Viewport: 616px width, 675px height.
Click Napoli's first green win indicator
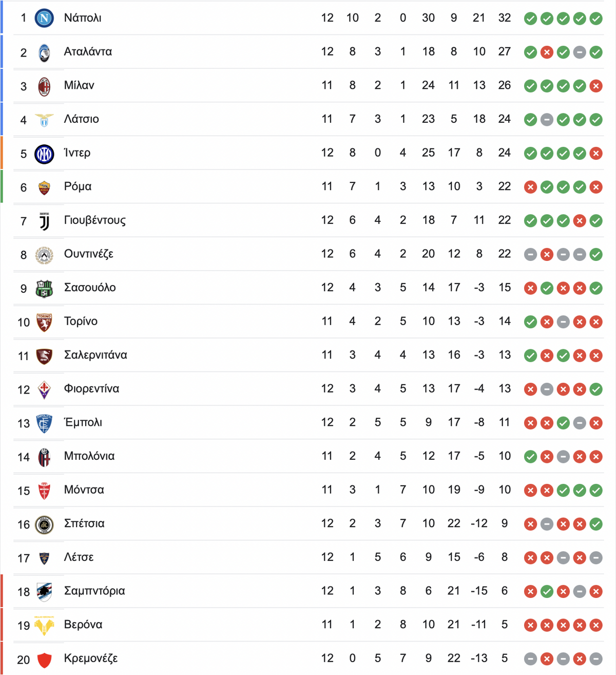pos(530,19)
